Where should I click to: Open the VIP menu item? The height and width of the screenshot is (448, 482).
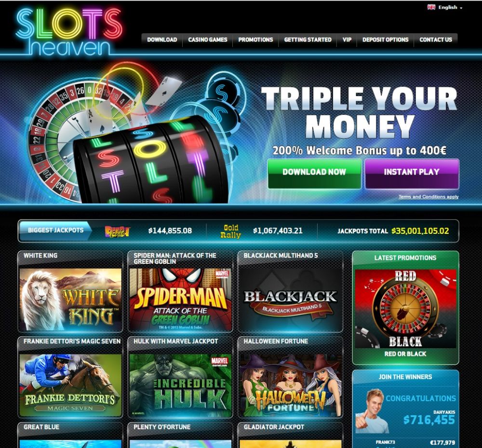click(347, 40)
